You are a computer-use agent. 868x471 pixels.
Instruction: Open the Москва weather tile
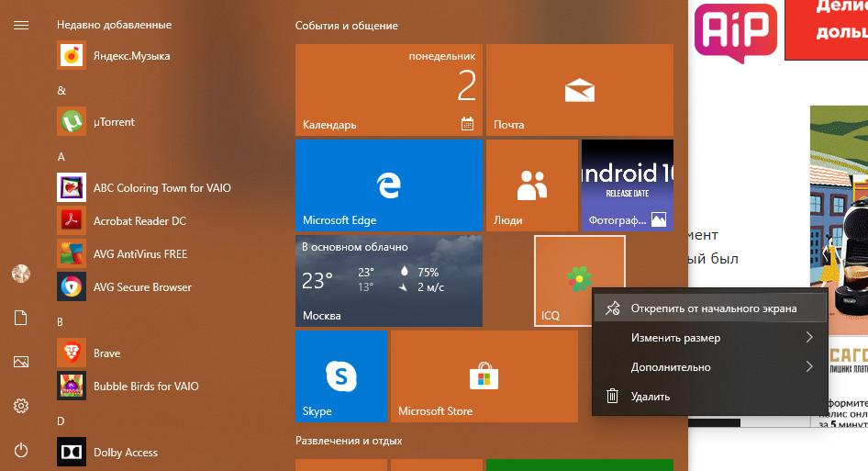(389, 281)
